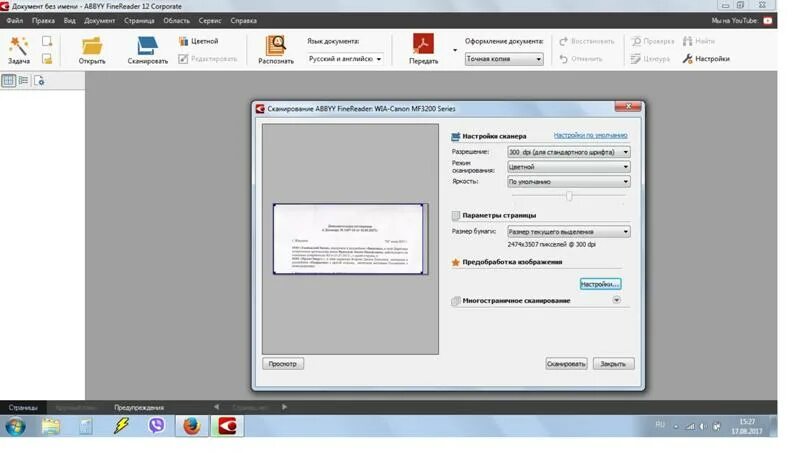Viewport: 800px width, 464px height.
Task: Open the Сервис menu
Action: 210,21
